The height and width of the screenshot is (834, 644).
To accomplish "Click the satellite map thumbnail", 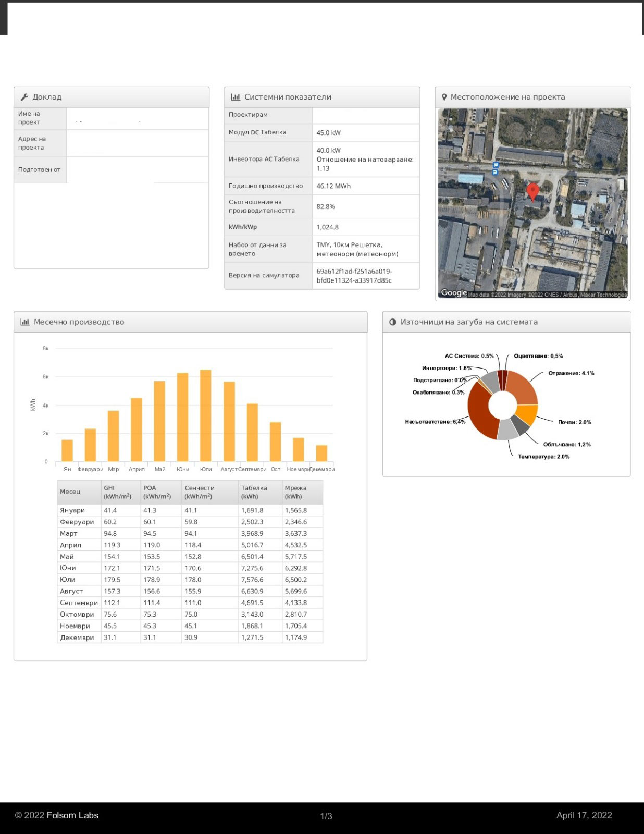I will coord(532,204).
